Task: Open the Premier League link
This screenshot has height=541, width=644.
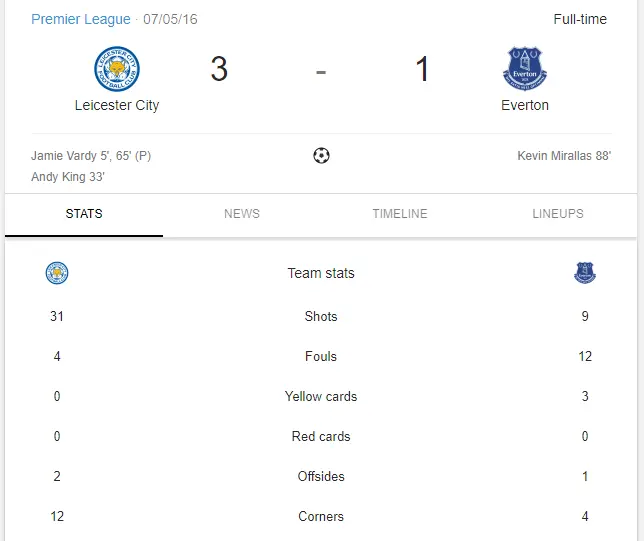Action: pyautogui.click(x=81, y=19)
